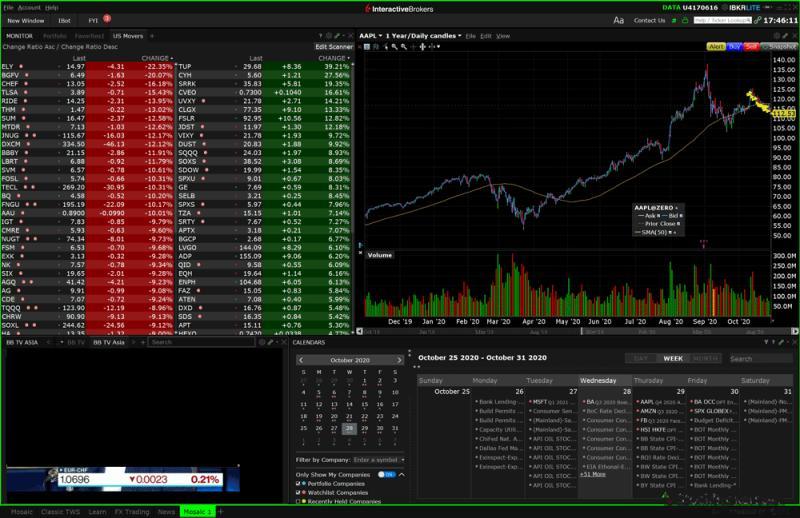Go to next month in calendar

pos(399,360)
